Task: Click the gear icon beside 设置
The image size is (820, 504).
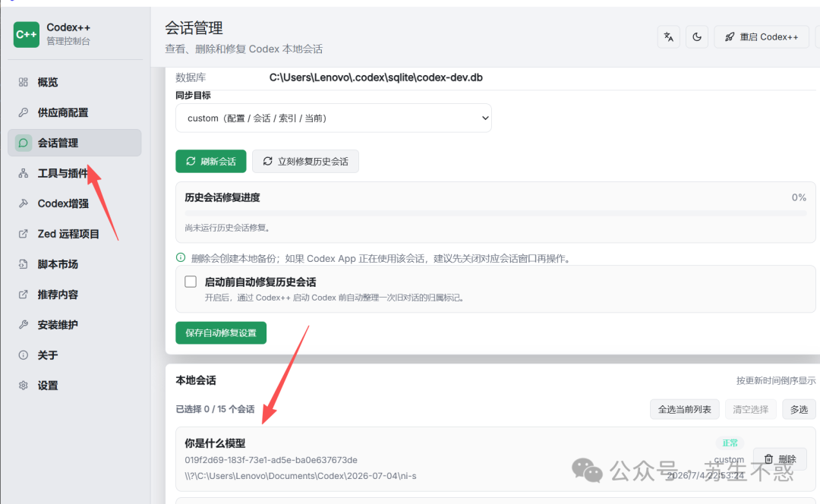Action: tap(23, 386)
